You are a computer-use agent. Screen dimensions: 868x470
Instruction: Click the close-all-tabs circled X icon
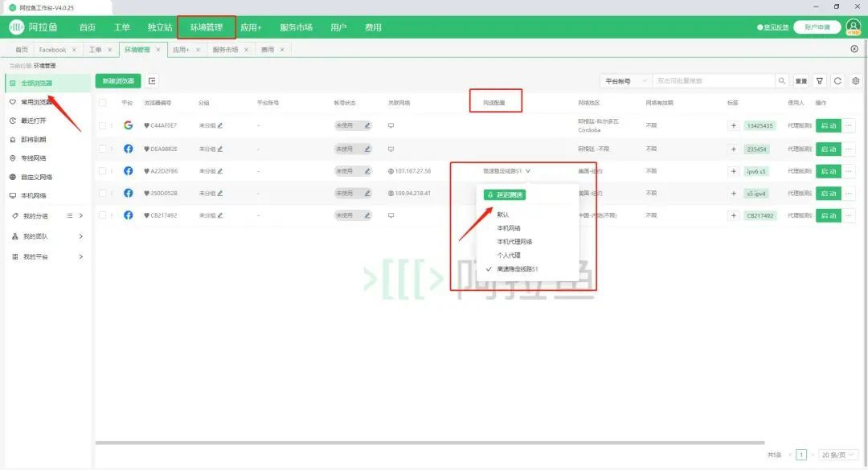coord(854,49)
